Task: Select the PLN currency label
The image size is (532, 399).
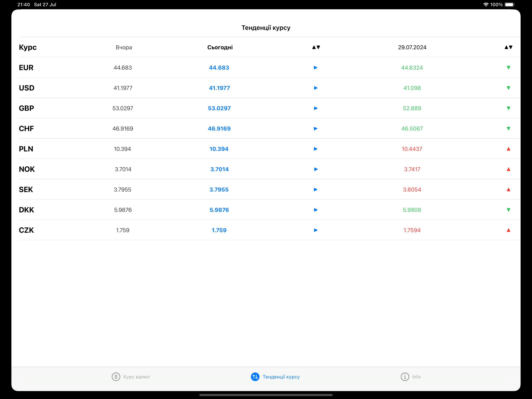Action: [x=26, y=149]
